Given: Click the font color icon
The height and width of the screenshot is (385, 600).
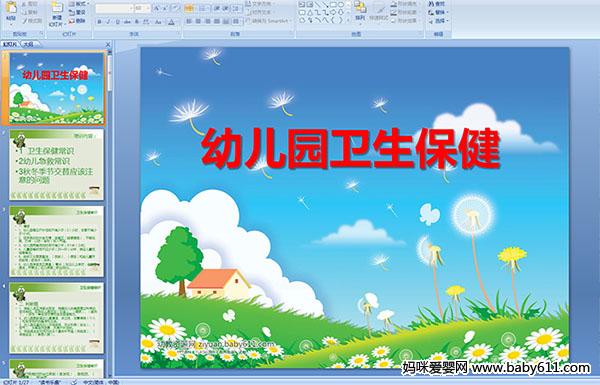Looking at the screenshot, I should point(171,22).
